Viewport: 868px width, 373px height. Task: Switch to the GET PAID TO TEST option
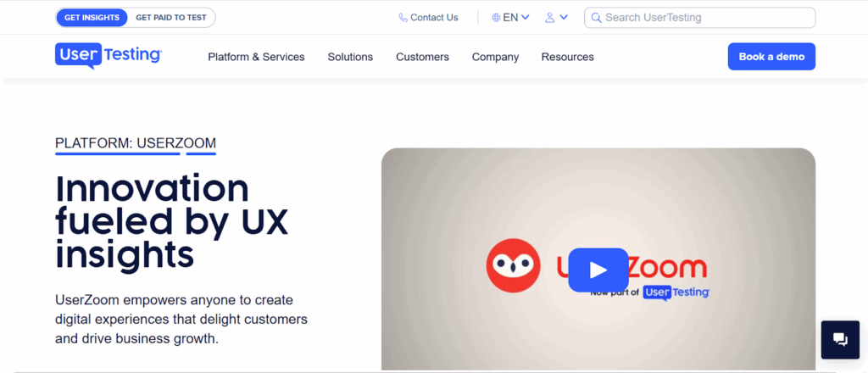171,18
